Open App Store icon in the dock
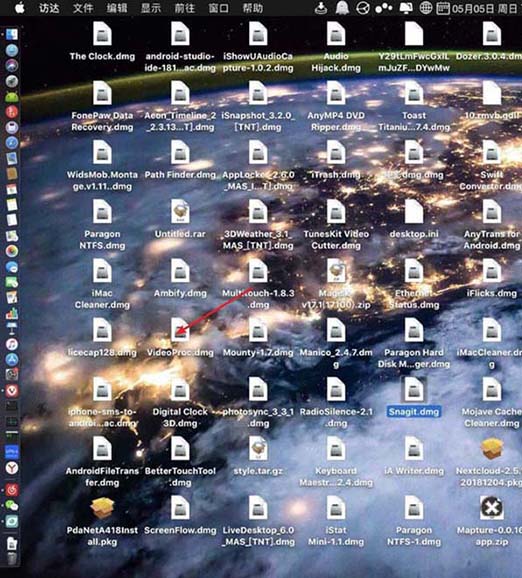The image size is (522, 578). coord(12,359)
